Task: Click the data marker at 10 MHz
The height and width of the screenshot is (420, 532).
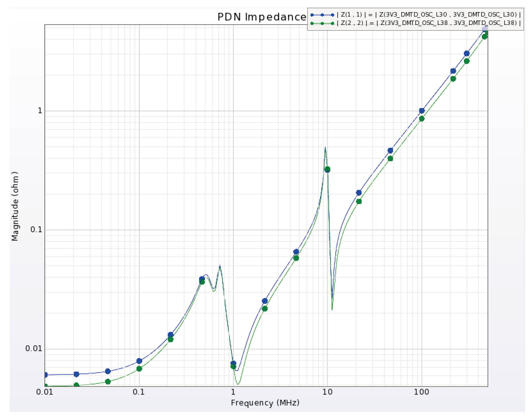Action: pos(327,169)
